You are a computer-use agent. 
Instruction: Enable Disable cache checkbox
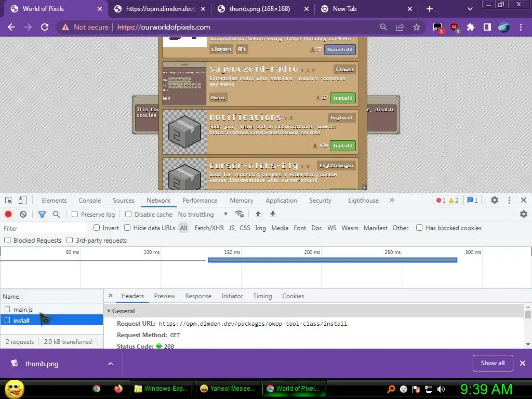click(x=128, y=214)
